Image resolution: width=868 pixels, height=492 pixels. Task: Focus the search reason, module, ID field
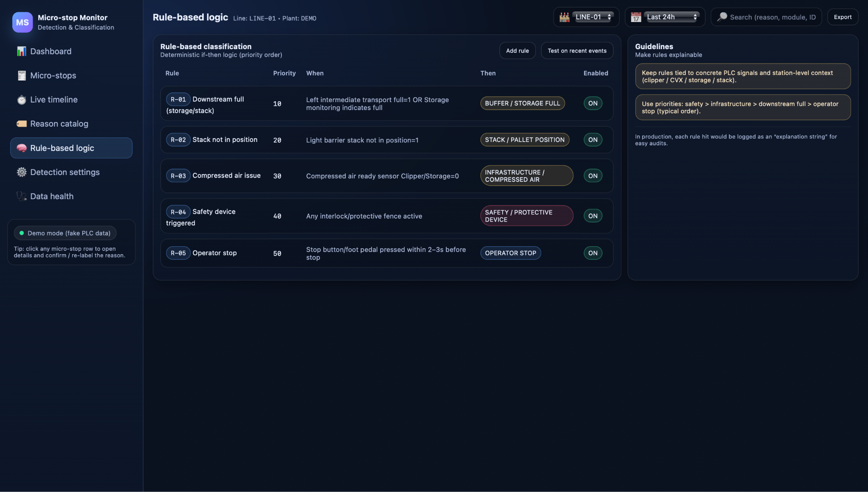pyautogui.click(x=772, y=17)
